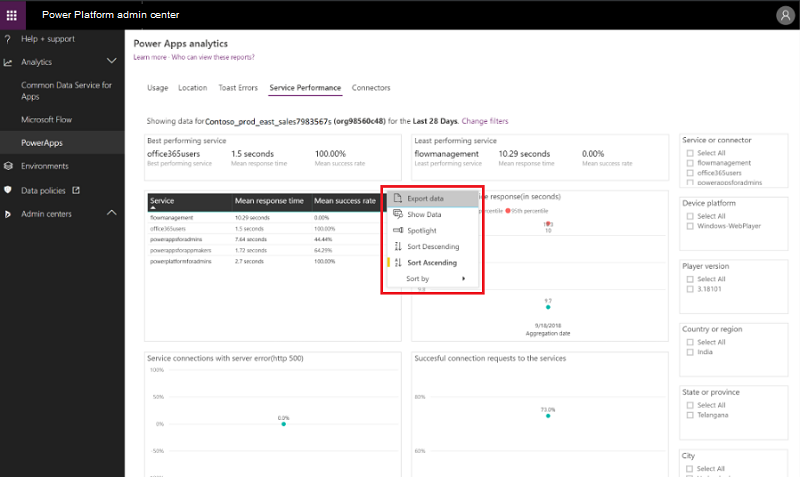The width and height of the screenshot is (800, 477).
Task: Enable the India country filter checkbox
Action: (x=691, y=352)
